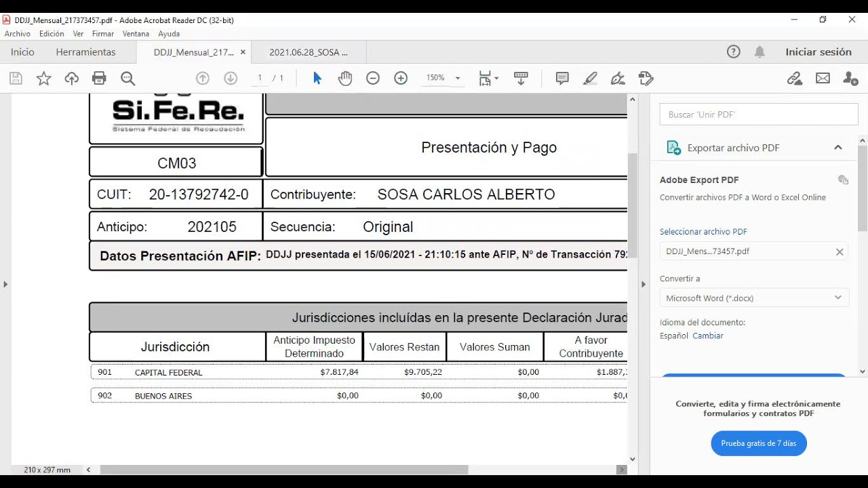Screen dimensions: 868x488
Task: Zoom in with the plus icon
Action: 401,79
